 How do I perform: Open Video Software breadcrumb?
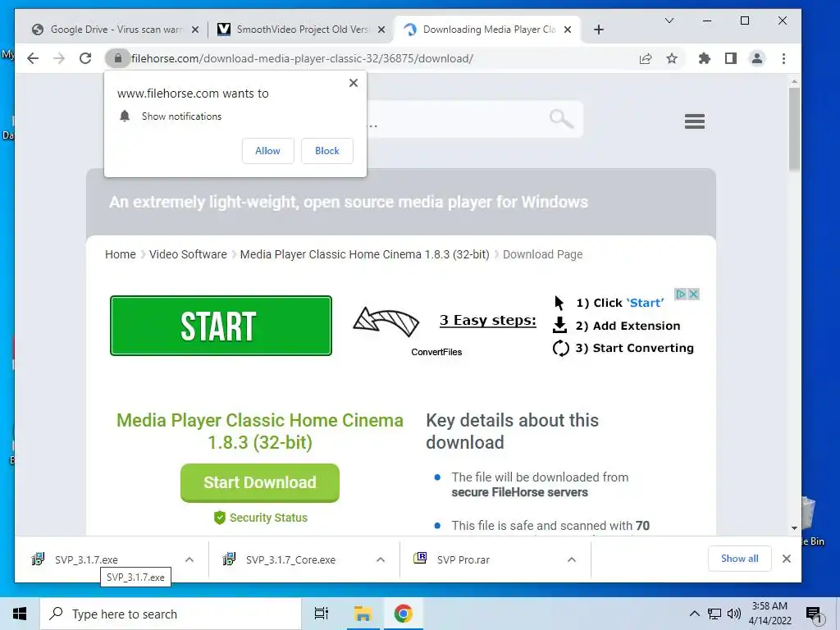188,254
